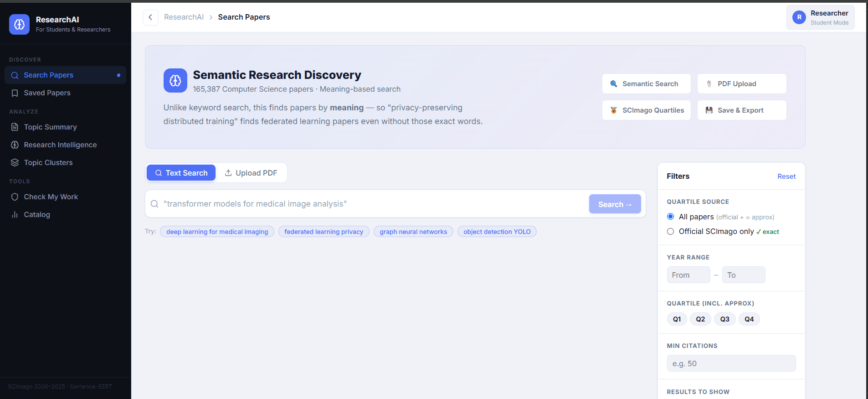Click the Researcher avatar circle
This screenshot has width=868, height=399.
799,17
